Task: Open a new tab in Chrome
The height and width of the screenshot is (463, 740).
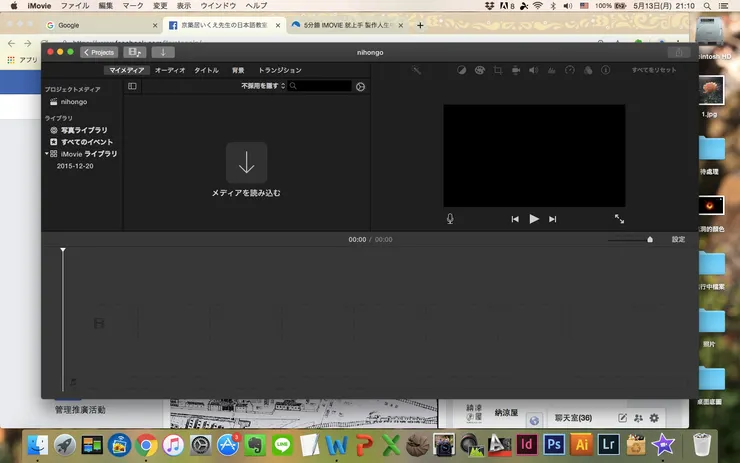Action: point(420,25)
